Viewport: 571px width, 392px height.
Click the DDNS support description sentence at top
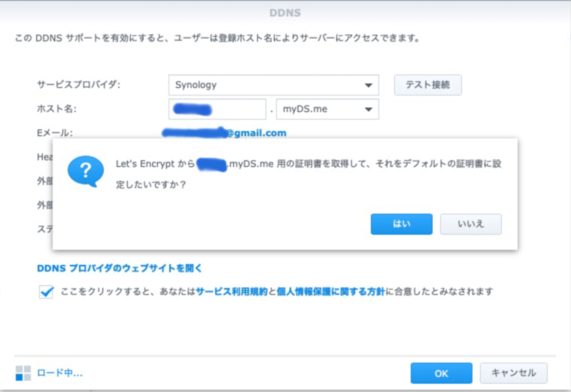click(217, 38)
